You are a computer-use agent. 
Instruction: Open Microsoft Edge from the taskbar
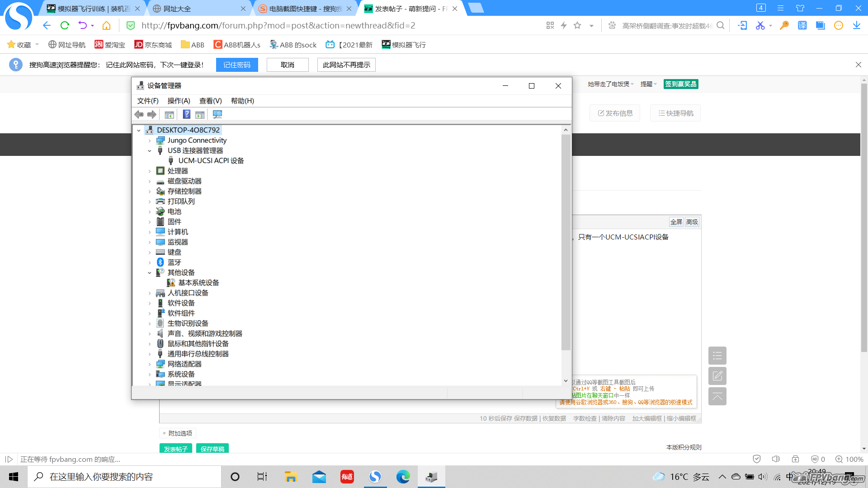coord(403,477)
